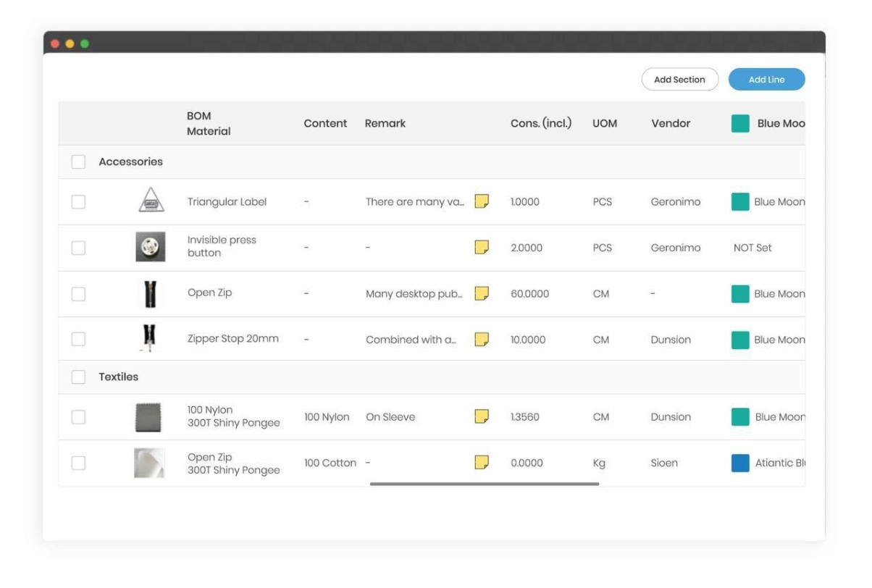Screen dimensions: 872x588
Task: Open the note icon for Invisible press button
Action: (482, 248)
